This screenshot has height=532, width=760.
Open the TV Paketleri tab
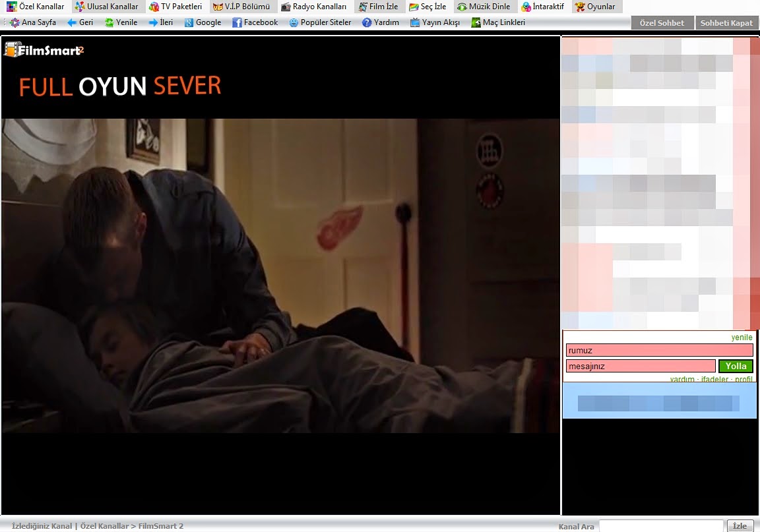pyautogui.click(x=176, y=7)
